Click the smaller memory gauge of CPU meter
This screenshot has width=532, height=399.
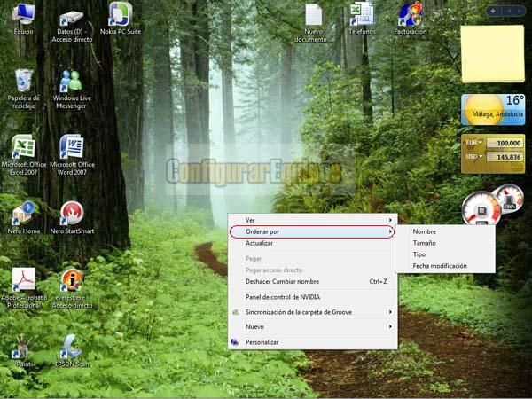tap(508, 199)
